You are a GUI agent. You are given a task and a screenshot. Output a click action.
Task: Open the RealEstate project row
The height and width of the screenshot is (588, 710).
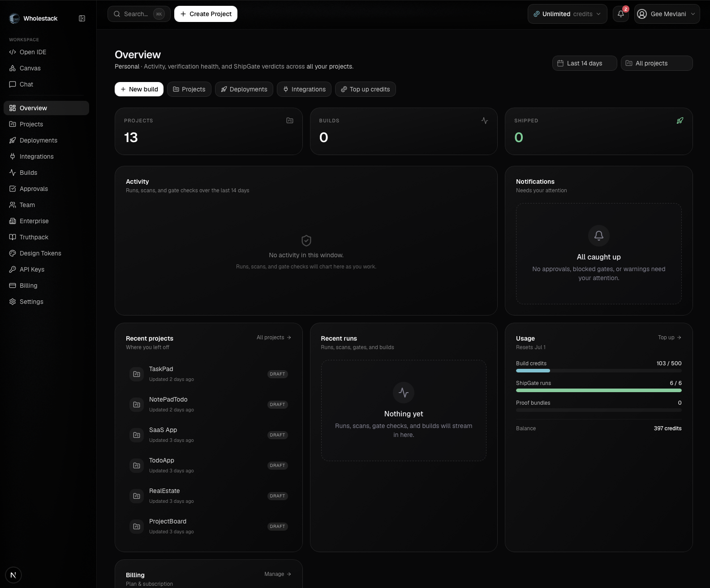tap(209, 496)
